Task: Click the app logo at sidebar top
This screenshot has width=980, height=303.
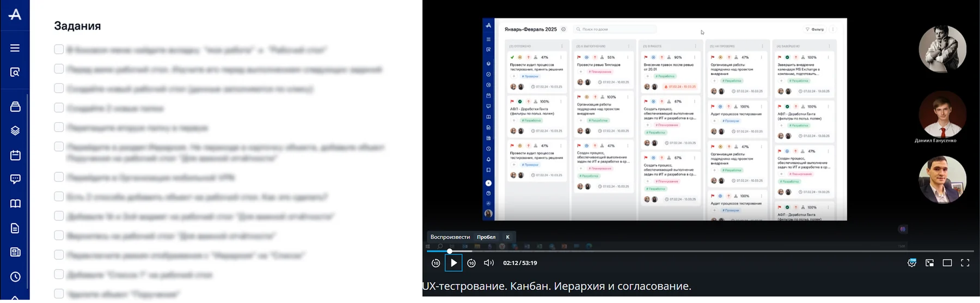Action: [15, 14]
